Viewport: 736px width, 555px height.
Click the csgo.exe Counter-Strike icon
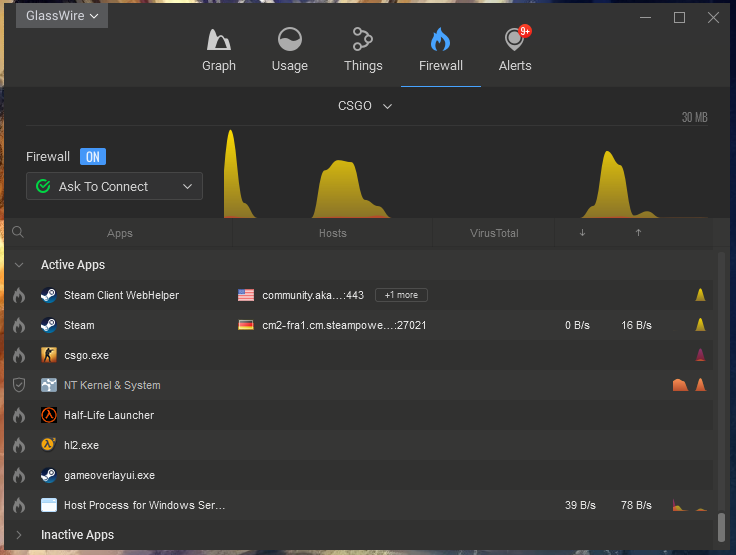pyautogui.click(x=49, y=355)
